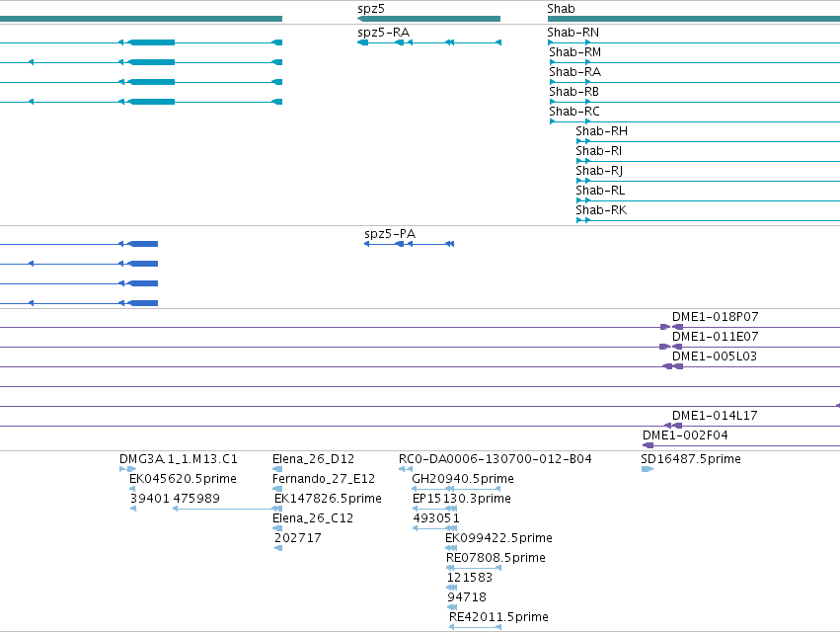
Task: Click the Shab-RN transcript label
Action: pos(573,33)
